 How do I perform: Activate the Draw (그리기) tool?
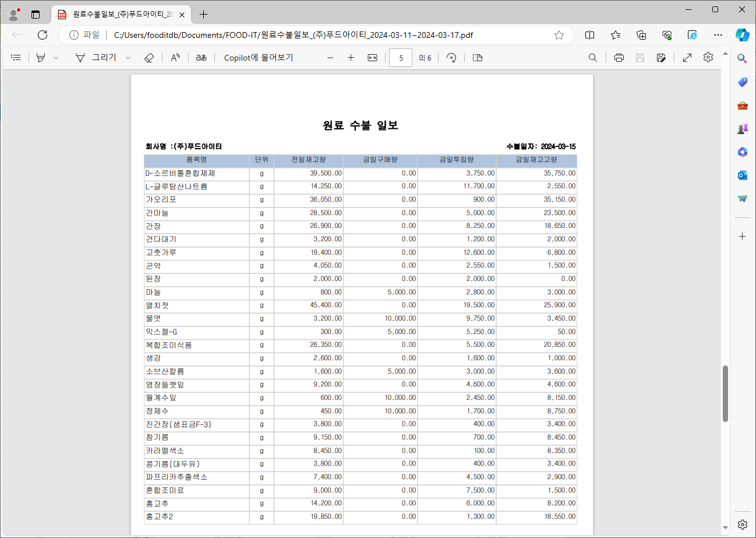tap(96, 58)
